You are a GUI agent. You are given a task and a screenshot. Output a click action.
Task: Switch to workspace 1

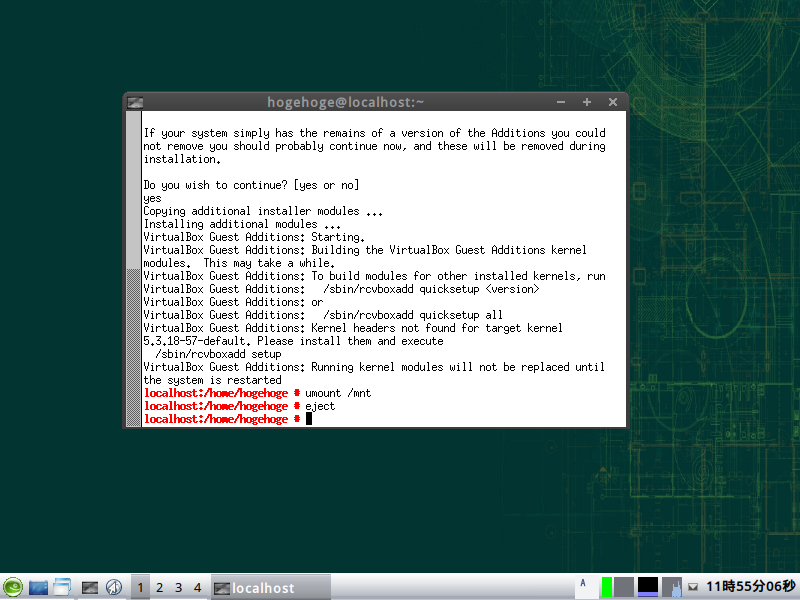click(x=140, y=588)
